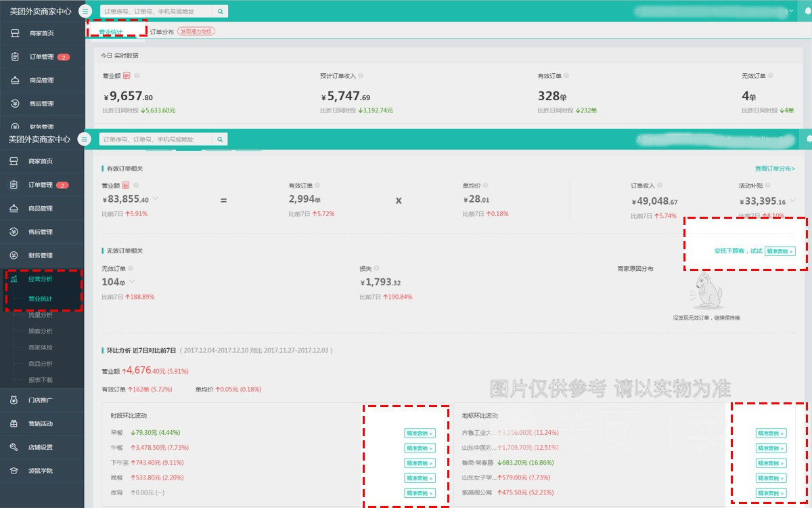
Task: Click 精准营销 button in the 下午茶 row
Action: (x=420, y=463)
